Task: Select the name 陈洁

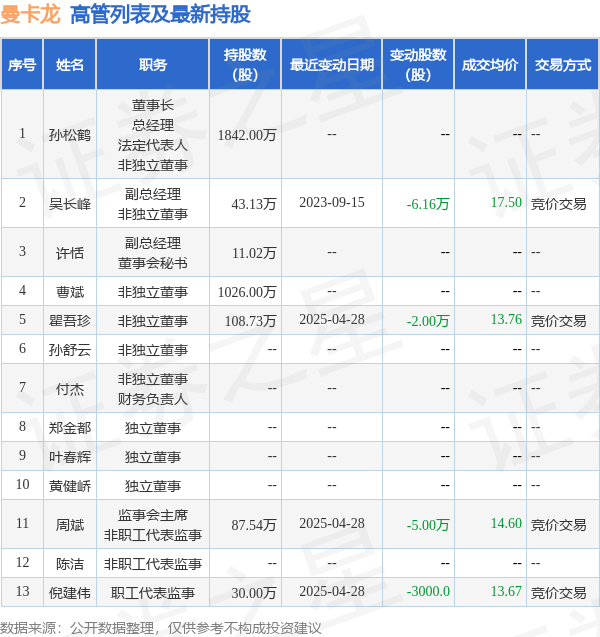Action: 69,564
